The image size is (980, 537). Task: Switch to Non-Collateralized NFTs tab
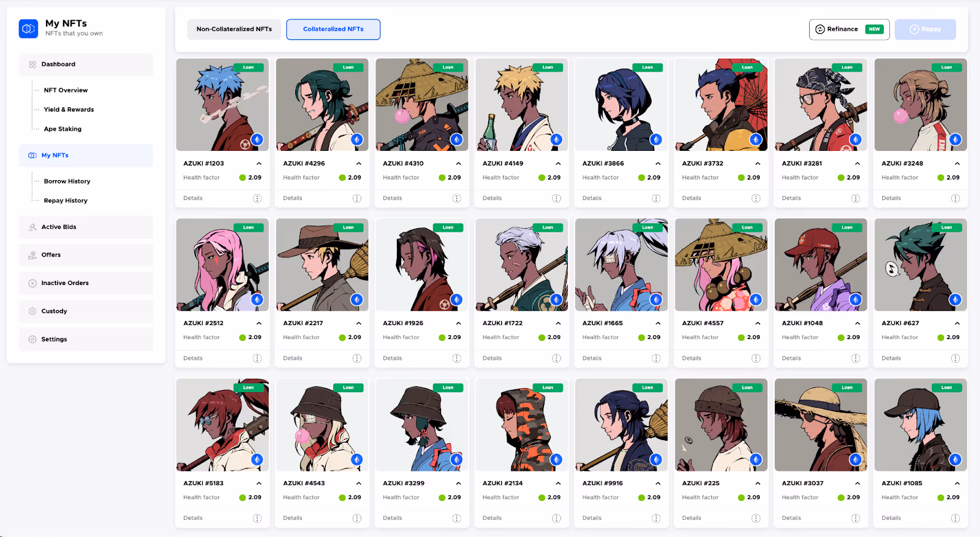click(x=234, y=29)
